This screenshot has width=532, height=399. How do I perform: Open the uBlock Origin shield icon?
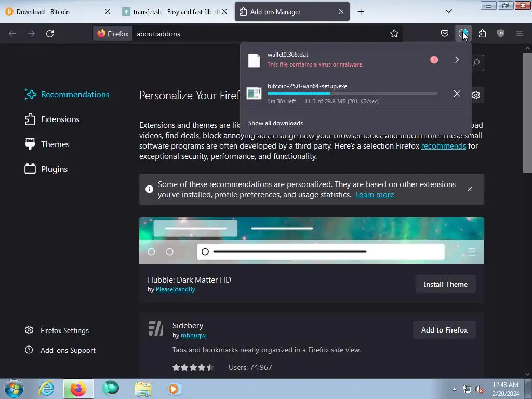pos(501,33)
